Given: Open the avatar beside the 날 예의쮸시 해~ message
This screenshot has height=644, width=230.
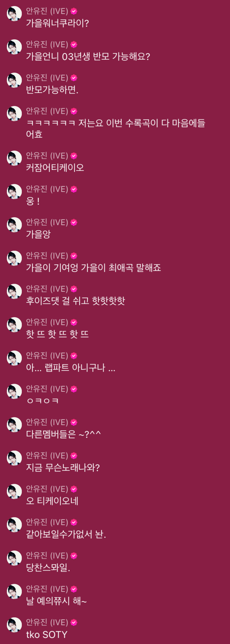Looking at the screenshot, I should [x=14, y=591].
